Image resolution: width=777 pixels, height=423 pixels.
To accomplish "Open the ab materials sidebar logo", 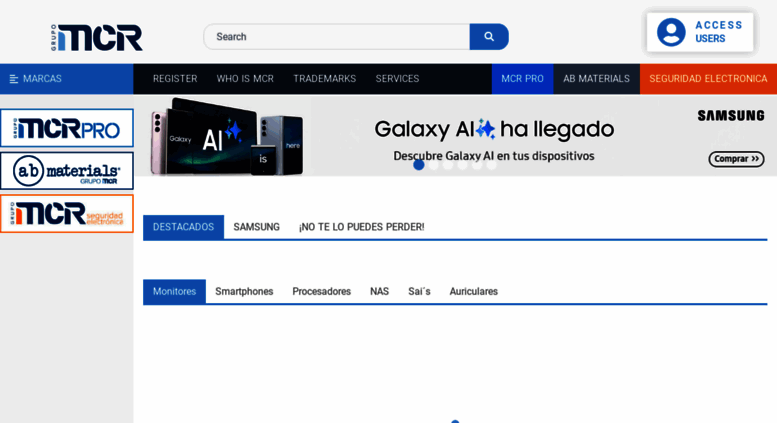I will 67,171.
